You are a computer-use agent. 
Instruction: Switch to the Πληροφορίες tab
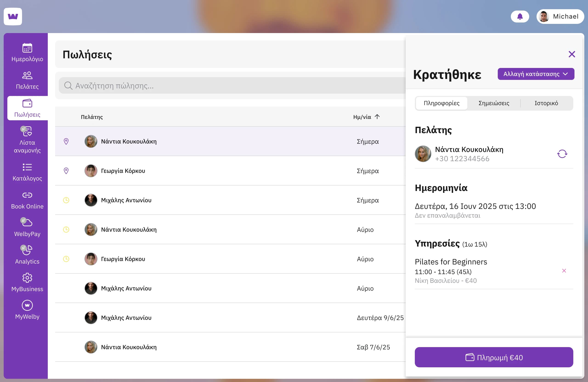pyautogui.click(x=441, y=103)
